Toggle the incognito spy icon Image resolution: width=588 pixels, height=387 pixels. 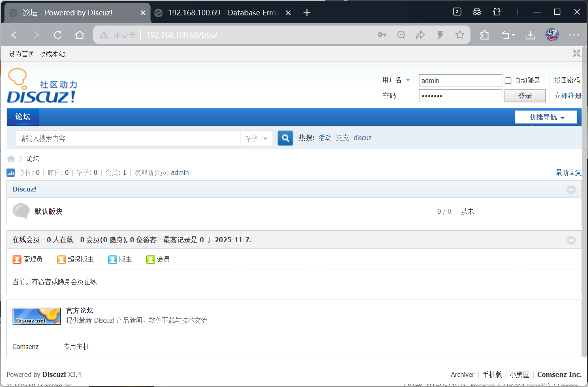[x=477, y=12]
